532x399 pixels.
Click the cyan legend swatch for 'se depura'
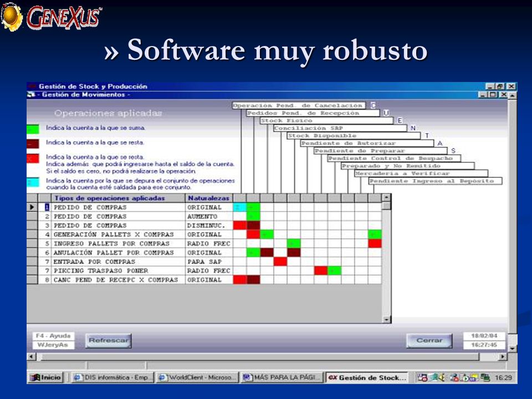(33, 182)
